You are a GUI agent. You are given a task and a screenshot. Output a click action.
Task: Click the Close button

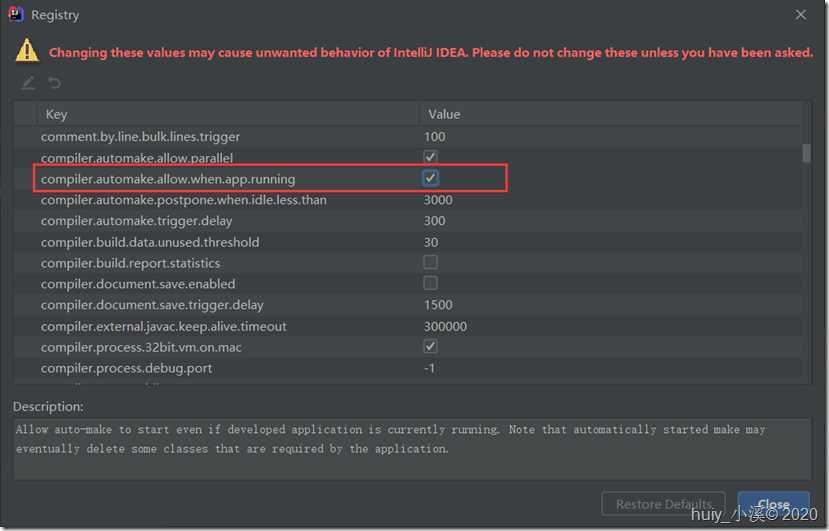(773, 504)
